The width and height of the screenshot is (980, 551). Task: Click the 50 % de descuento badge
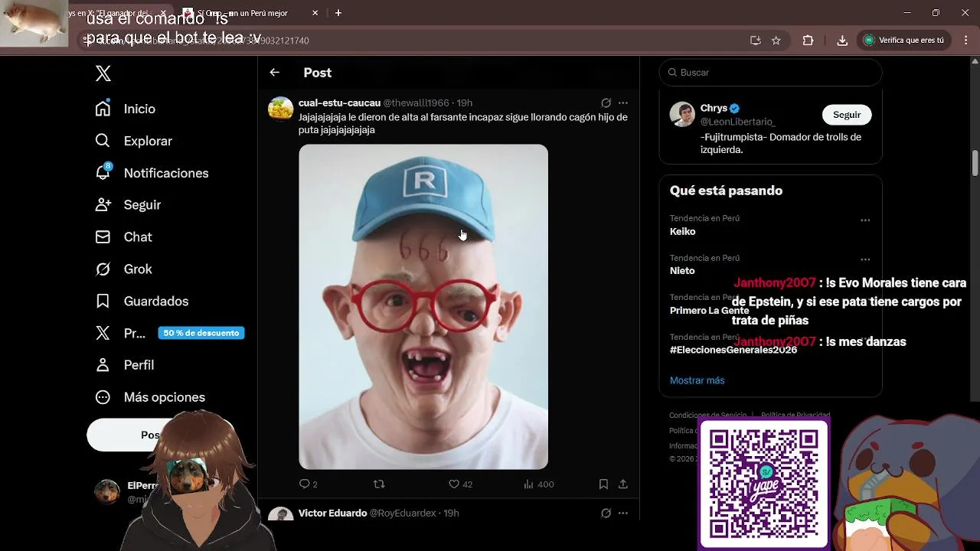(201, 333)
